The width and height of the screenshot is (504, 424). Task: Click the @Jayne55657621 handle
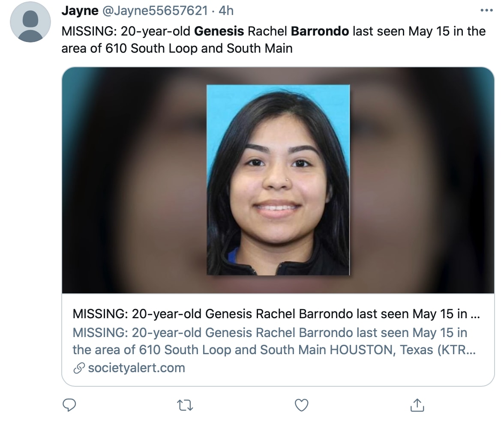coord(155,11)
